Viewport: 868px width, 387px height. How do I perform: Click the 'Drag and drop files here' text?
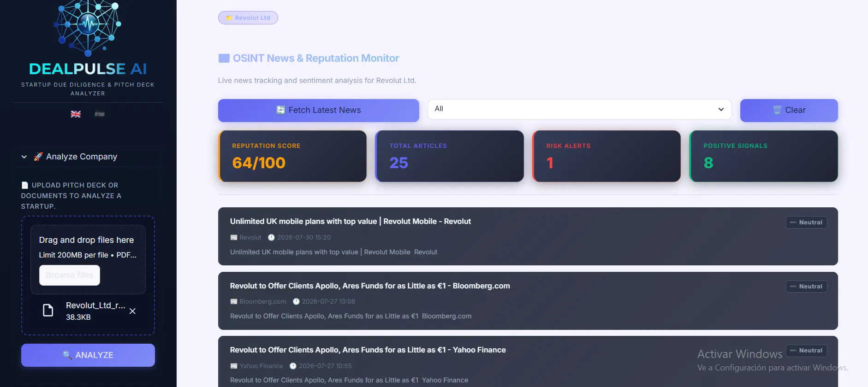pos(86,240)
